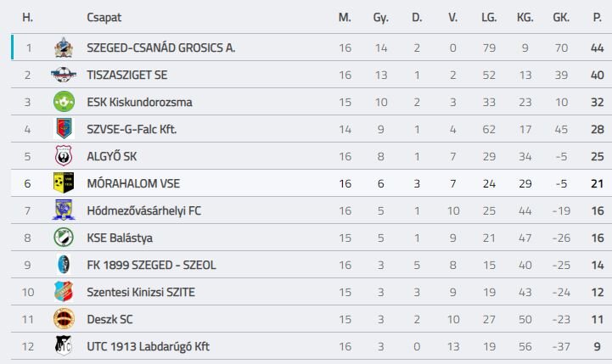Open the TISZASZIGET SE team name link
This screenshot has width=612, height=364.
(126, 75)
